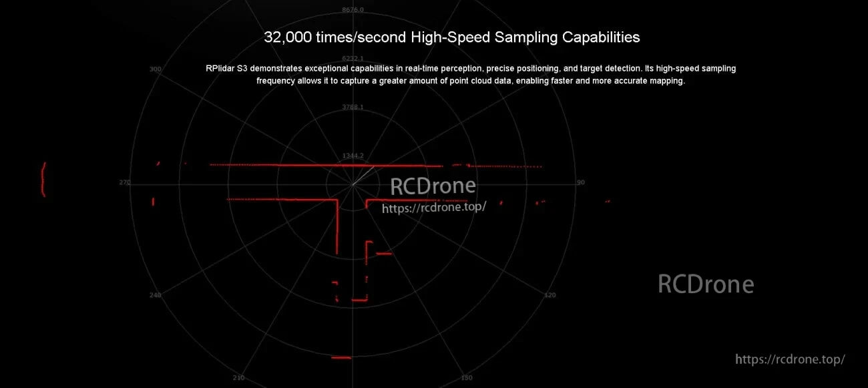Click the 120 degree angle label
Viewport: 868px width, 388px height.
pos(550,295)
